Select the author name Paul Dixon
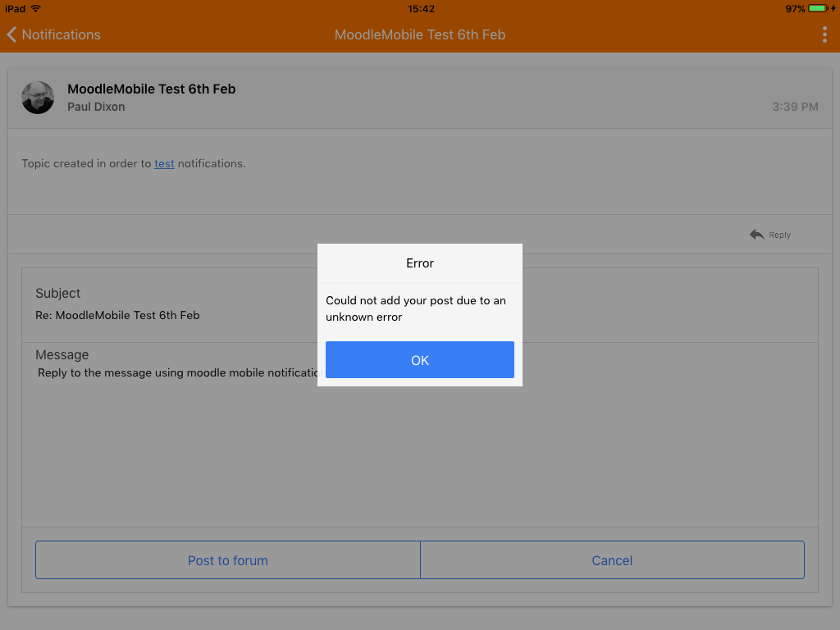 (x=96, y=107)
